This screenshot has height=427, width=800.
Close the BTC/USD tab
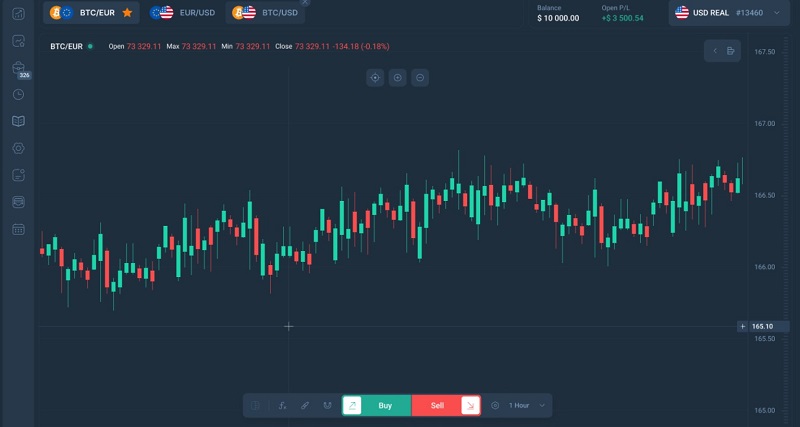tap(305, 3)
